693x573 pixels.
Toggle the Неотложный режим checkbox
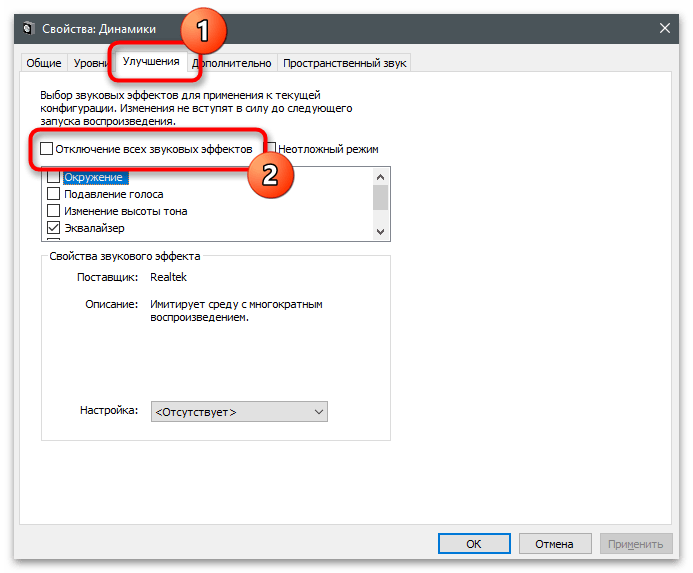(271, 148)
